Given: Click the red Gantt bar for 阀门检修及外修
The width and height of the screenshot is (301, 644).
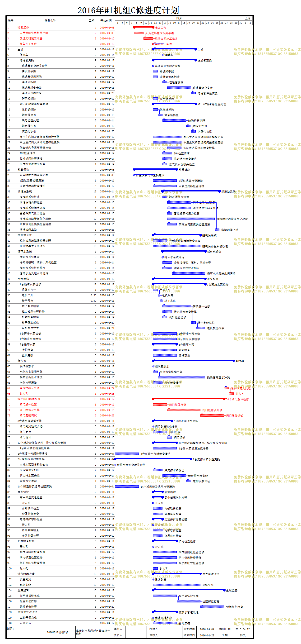Looking at the screenshot, I should [x=184, y=410].
